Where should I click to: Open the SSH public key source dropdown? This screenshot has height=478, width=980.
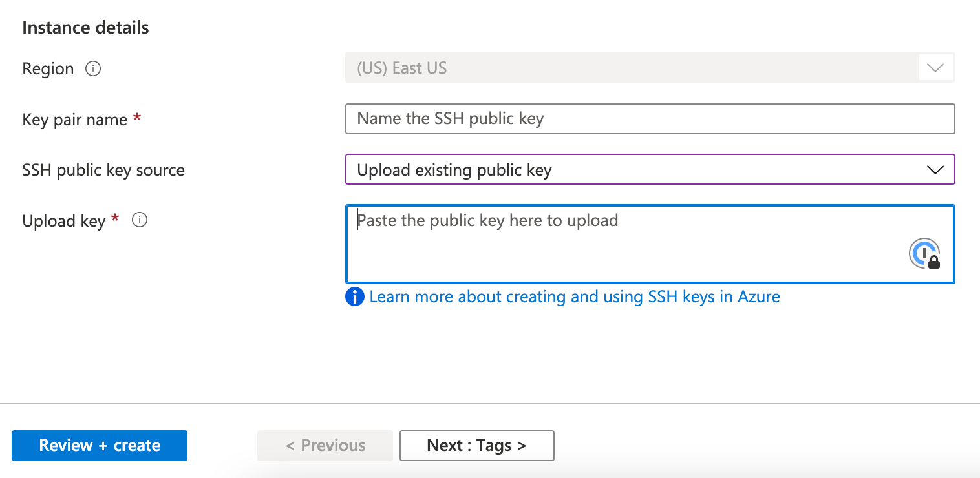click(x=650, y=169)
